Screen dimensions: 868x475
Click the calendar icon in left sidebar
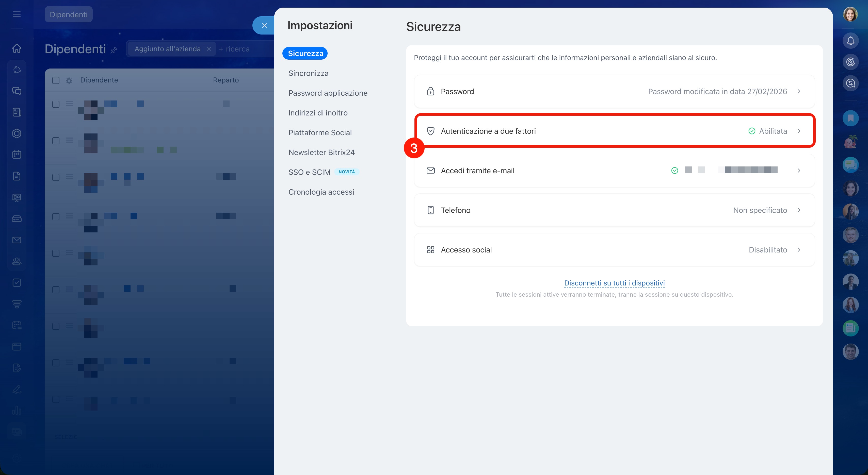point(17,155)
